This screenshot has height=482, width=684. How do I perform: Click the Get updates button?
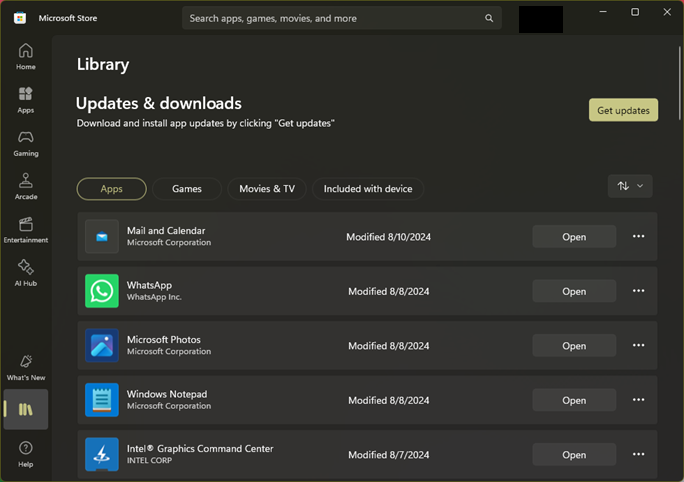623,110
